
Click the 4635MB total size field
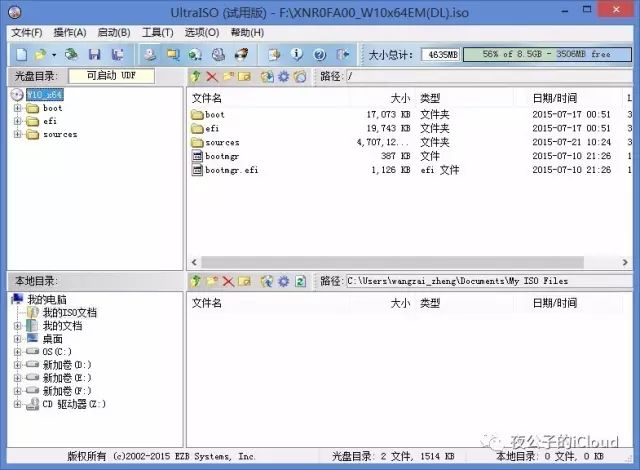coord(440,54)
